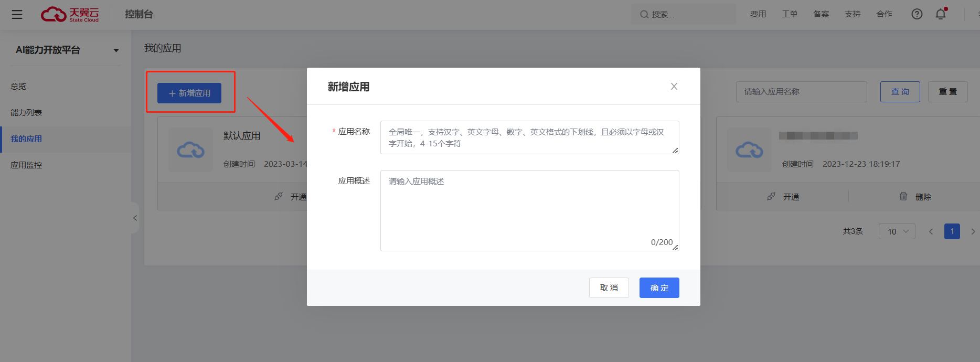Open 应用监控 in the sidebar
The image size is (980, 362).
coord(26,165)
